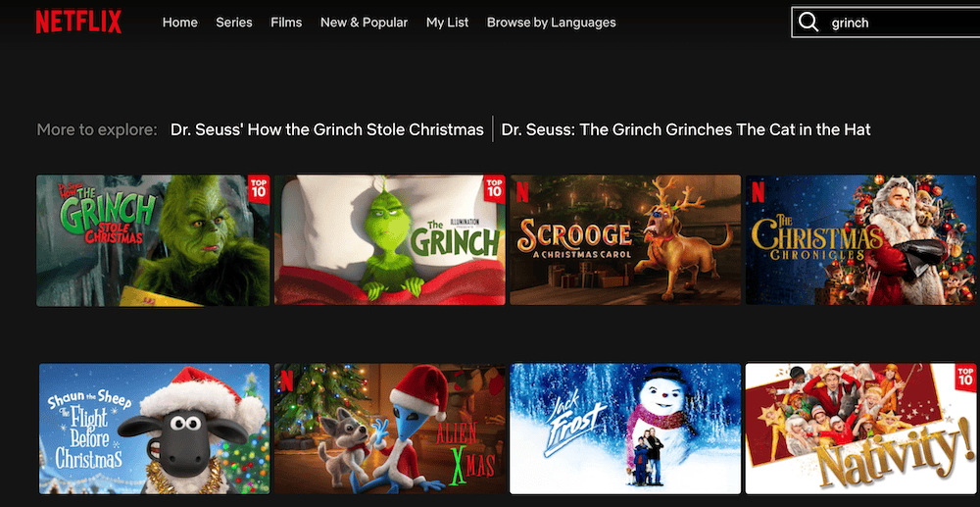
Task: Select the Jack Frost movie thumbnail
Action: click(625, 429)
